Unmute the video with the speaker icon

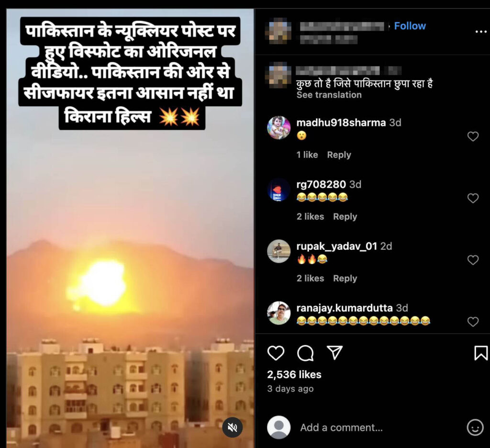pos(232,427)
